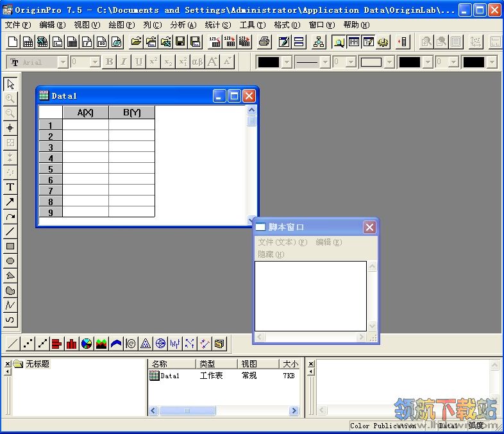Open the fill pattern dropdown
Viewport: 504px width, 434px height.
389,62
